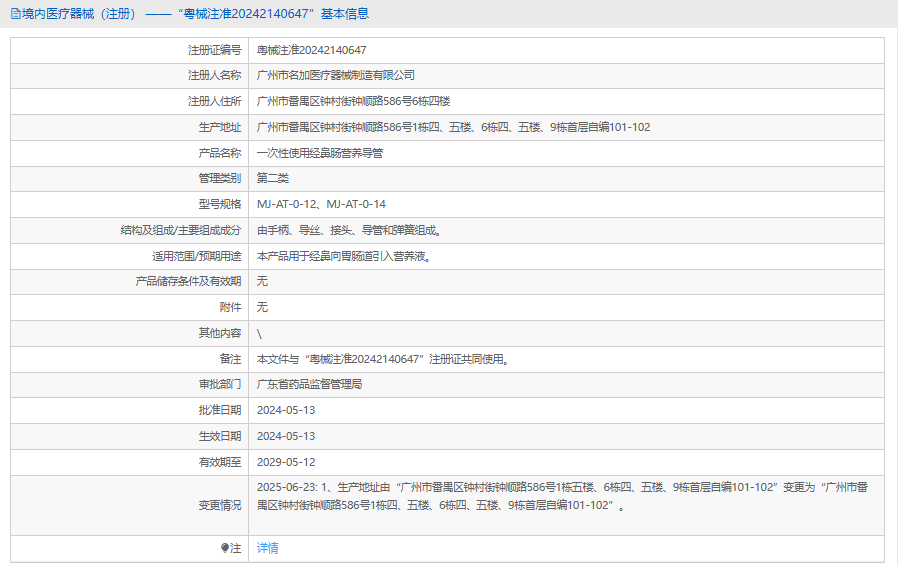Click expiry date 2029-05-12
This screenshot has width=899, height=566.
point(286,462)
